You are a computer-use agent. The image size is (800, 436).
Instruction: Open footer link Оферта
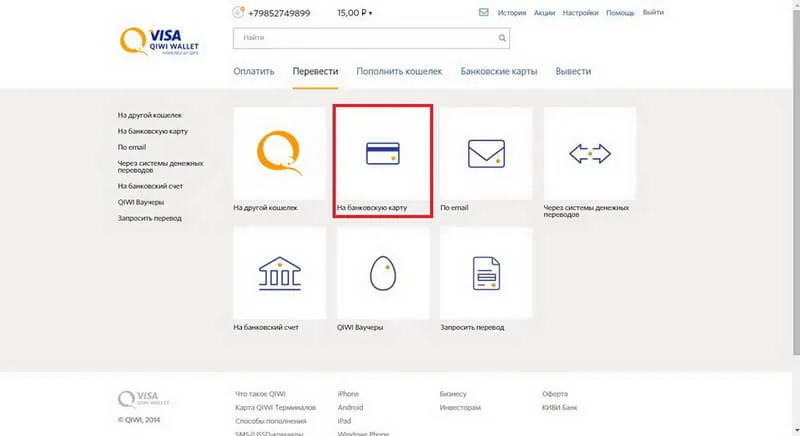coord(555,394)
